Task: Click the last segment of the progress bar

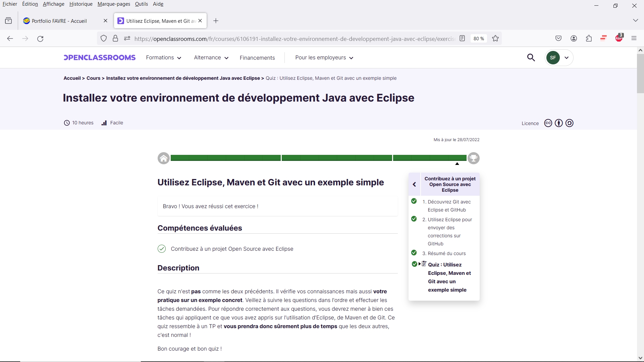Action: [x=430, y=158]
